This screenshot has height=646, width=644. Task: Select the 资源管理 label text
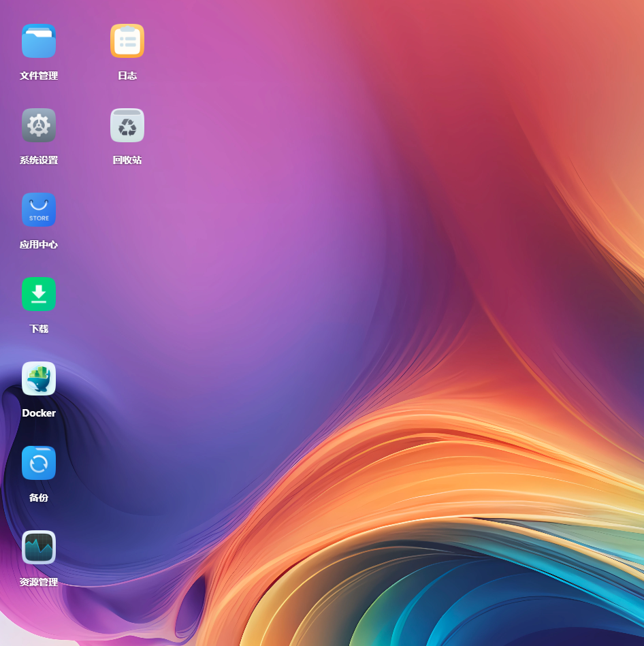coord(39,582)
